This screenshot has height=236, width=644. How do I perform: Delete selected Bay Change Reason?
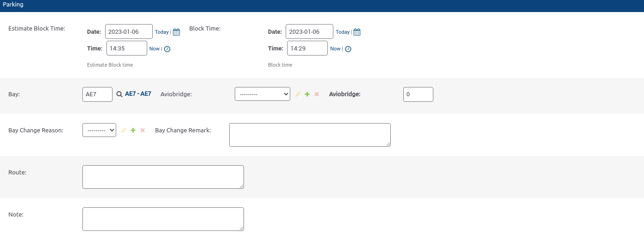tap(143, 130)
